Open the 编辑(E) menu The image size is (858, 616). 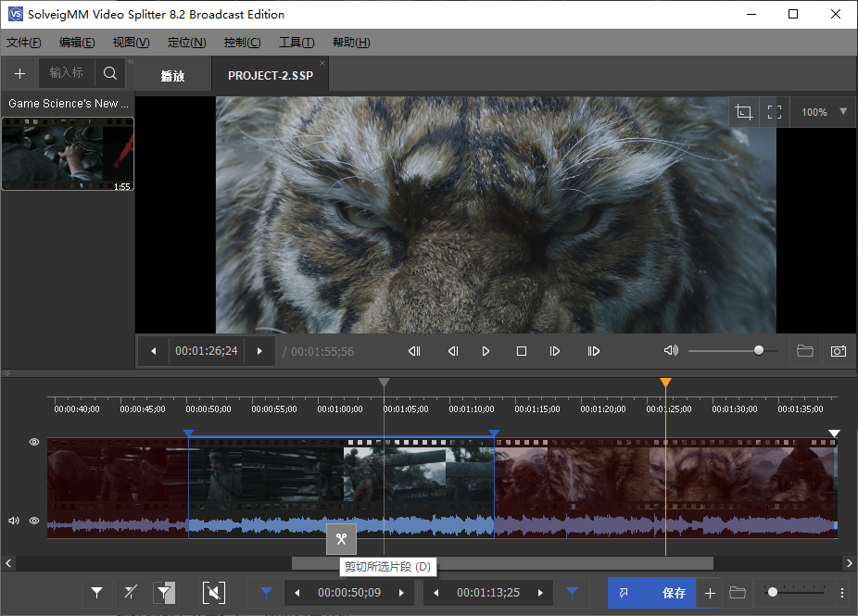[77, 43]
